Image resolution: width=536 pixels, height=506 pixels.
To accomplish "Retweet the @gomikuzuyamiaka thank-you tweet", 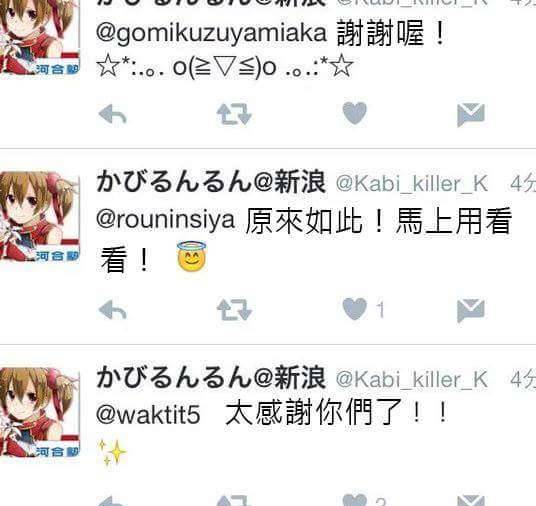I will 234,114.
